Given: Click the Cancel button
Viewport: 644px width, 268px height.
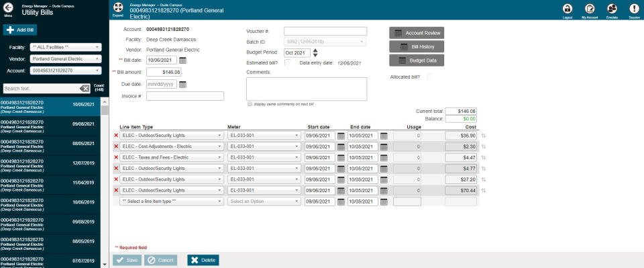Looking at the screenshot, I should pyautogui.click(x=160, y=260).
